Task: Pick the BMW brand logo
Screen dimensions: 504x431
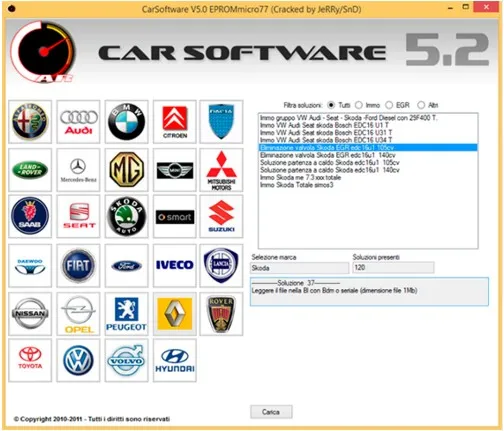Action: [126, 122]
